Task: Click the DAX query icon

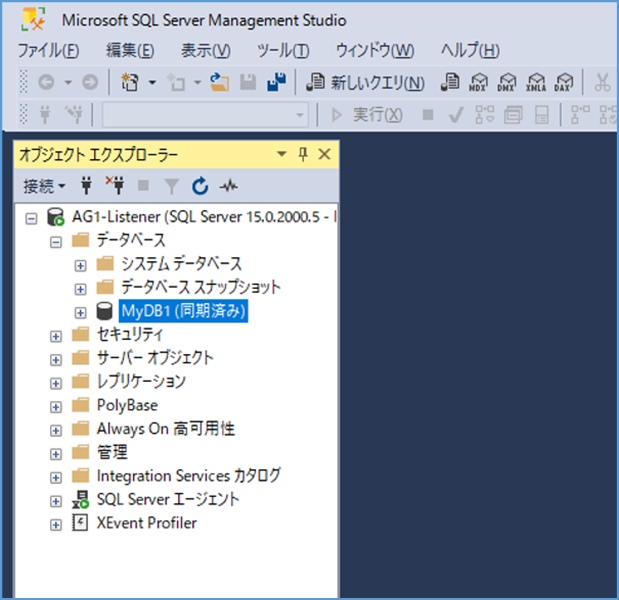Action: (x=564, y=82)
